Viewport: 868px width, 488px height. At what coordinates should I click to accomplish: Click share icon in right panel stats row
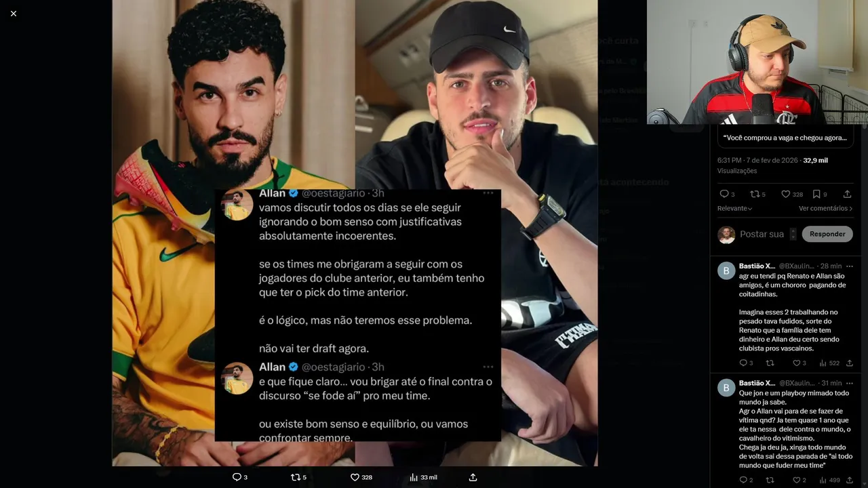847,194
